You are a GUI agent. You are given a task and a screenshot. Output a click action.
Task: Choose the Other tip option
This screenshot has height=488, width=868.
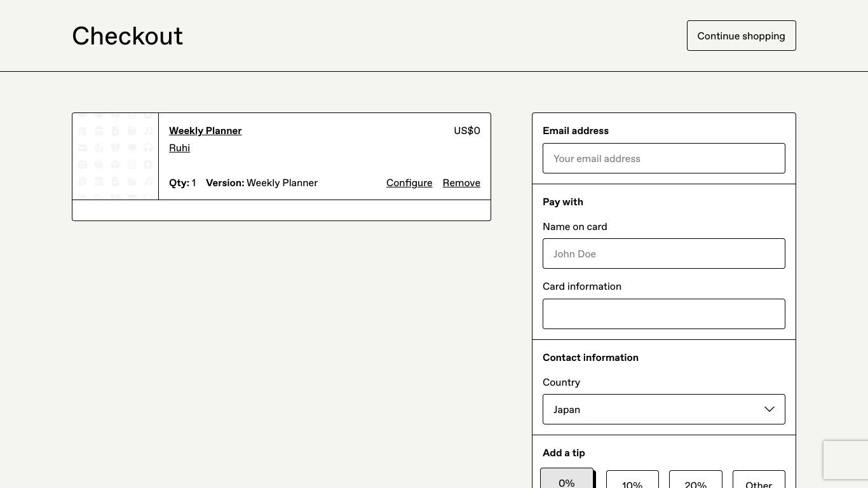pos(759,480)
